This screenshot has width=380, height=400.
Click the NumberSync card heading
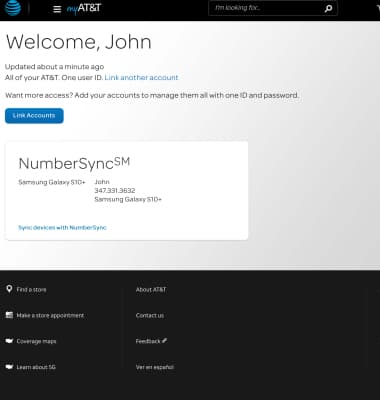pos(74,163)
